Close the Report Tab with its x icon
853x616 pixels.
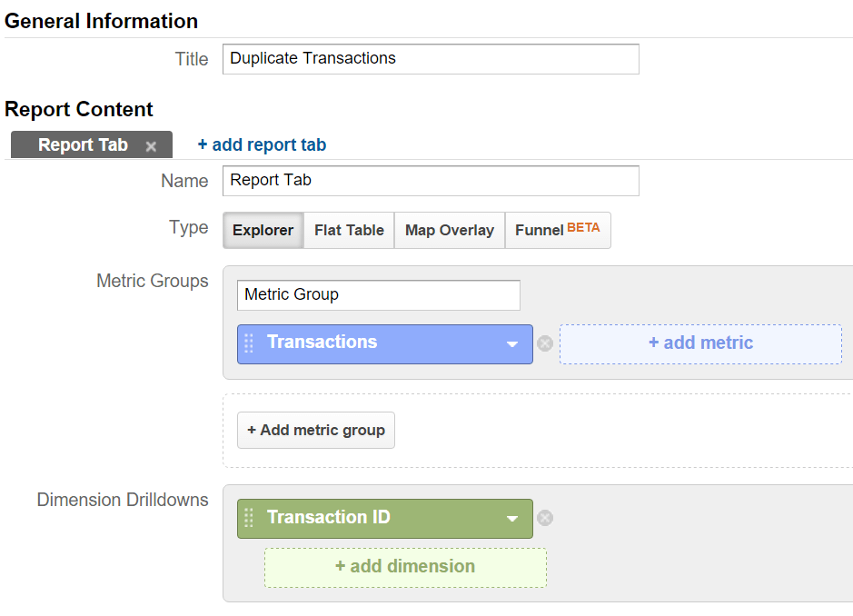point(151,144)
